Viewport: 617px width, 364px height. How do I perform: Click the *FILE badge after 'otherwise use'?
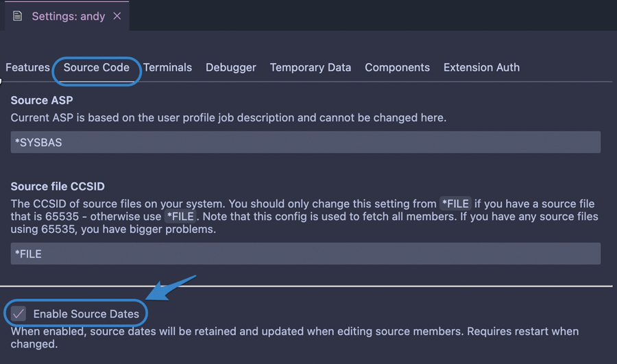[x=180, y=217]
